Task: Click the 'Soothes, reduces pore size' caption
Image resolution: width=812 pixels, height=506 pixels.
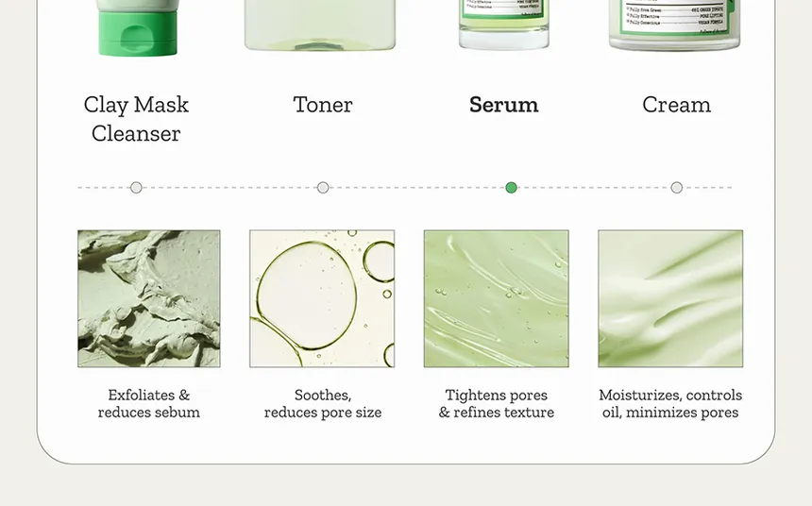Action: (323, 403)
